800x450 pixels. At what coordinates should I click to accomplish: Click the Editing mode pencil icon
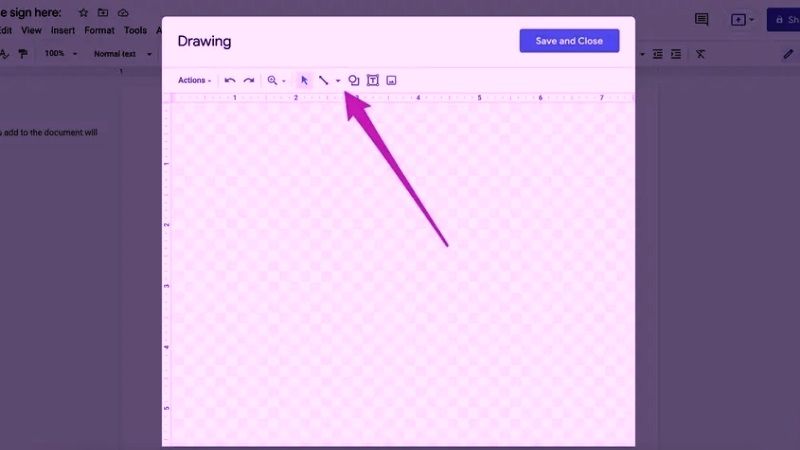(788, 54)
